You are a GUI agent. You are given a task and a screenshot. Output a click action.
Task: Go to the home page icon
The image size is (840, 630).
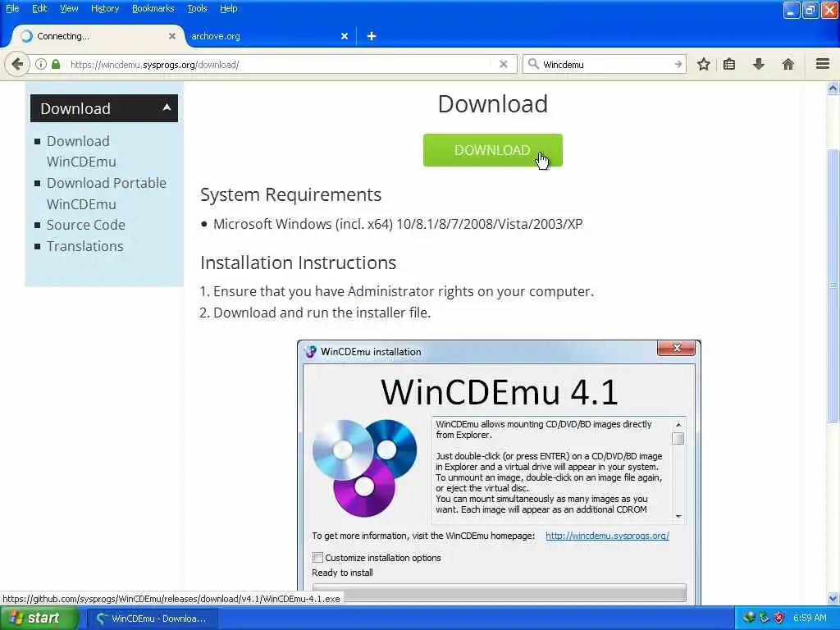click(x=788, y=64)
